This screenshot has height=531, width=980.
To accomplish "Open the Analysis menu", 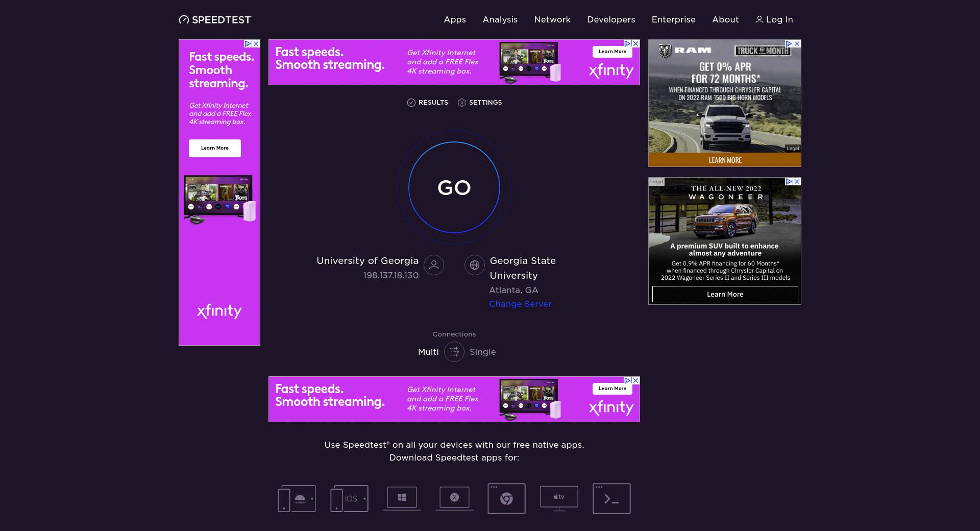I will coord(500,19).
